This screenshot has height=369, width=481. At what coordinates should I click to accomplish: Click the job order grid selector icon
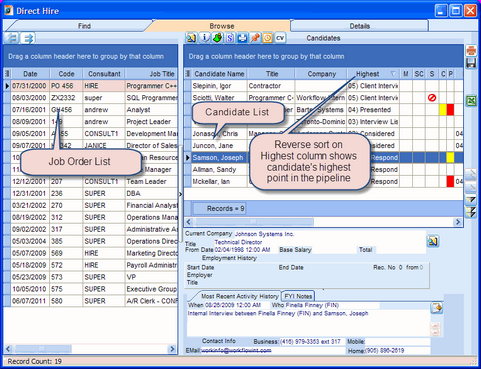click(7, 74)
